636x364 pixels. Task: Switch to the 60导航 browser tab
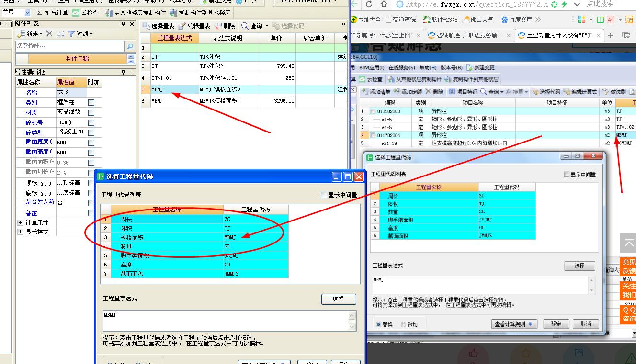[x=386, y=35]
